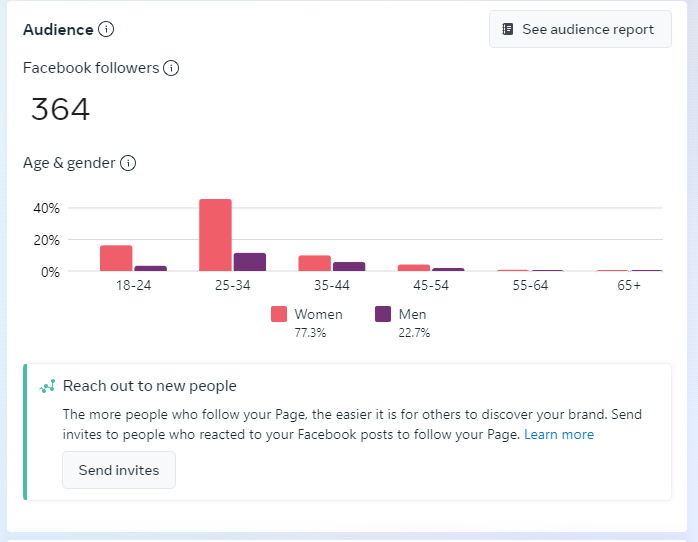Click the info icon beside Audience heading

click(x=106, y=29)
